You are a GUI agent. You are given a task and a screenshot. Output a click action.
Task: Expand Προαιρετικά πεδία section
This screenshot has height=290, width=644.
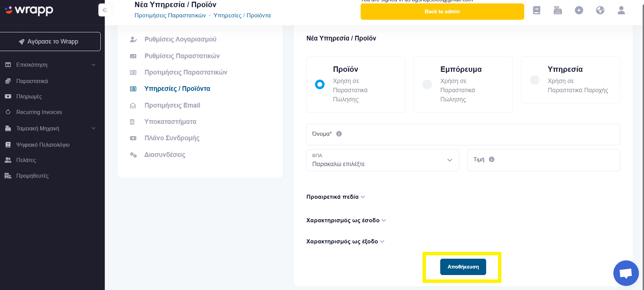[335, 197]
